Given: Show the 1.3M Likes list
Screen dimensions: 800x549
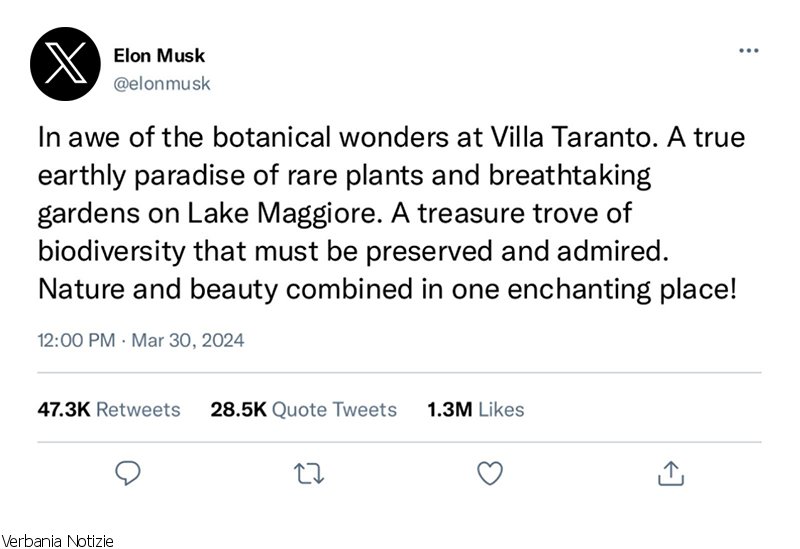Looking at the screenshot, I should (x=475, y=409).
